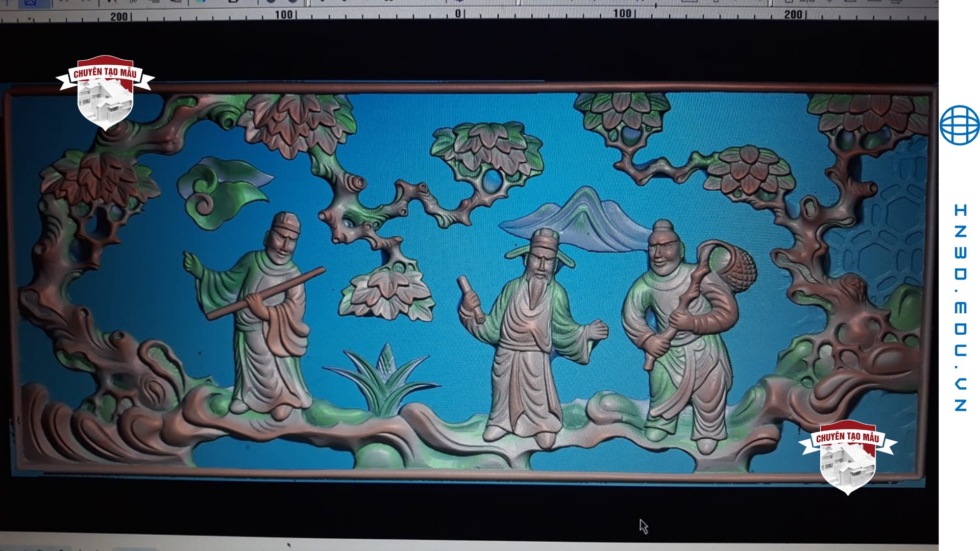
Task: Click the 0 mark on the horizontal ruler
Action: (458, 14)
